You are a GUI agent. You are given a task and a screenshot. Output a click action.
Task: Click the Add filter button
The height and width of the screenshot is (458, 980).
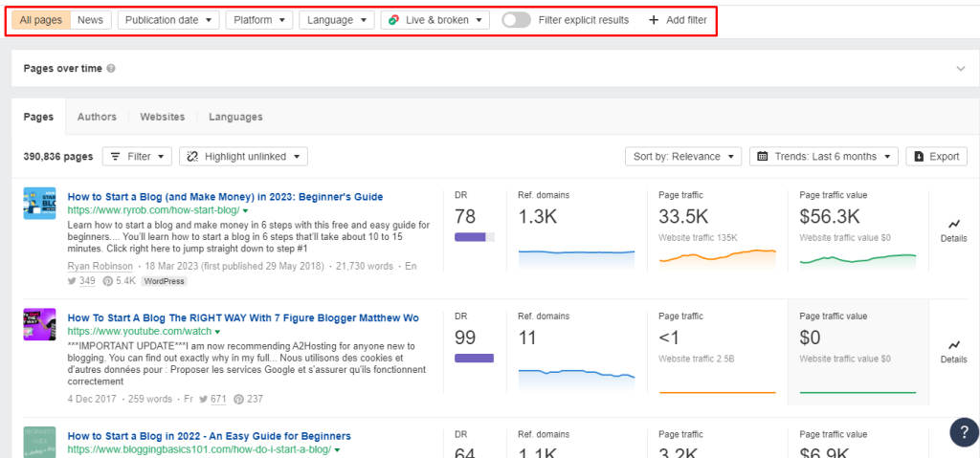click(x=678, y=20)
